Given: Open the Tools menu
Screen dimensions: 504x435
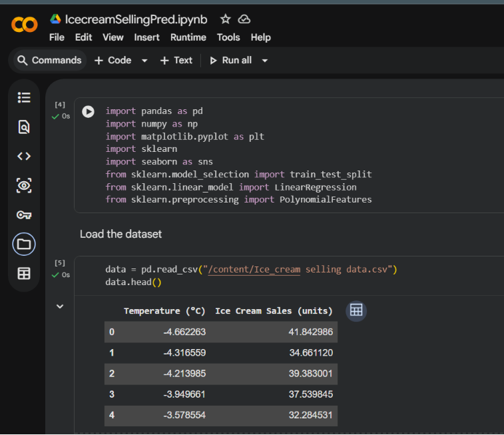Looking at the screenshot, I should [228, 37].
